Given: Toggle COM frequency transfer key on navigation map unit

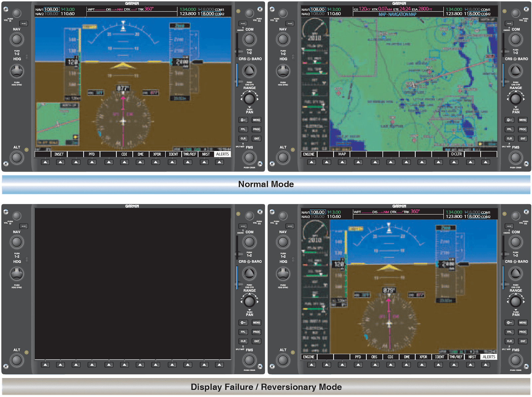Looking at the screenshot, I should point(509,24).
